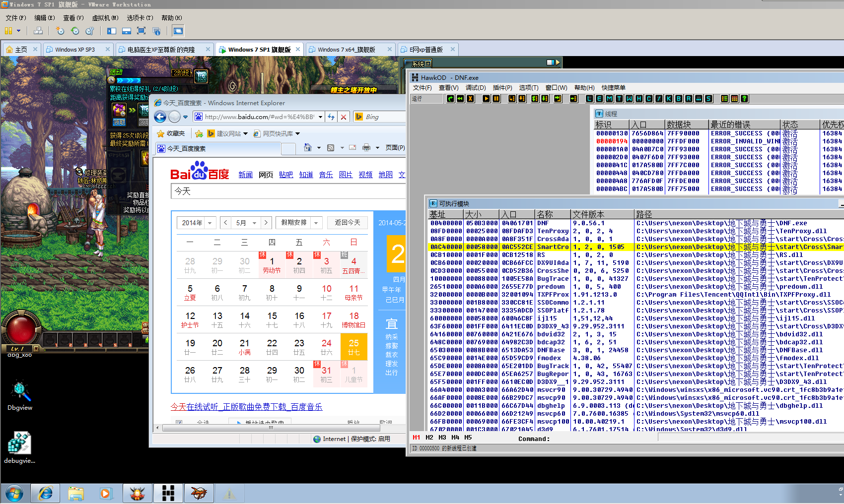Screen dimensions: 844x504
Task: Click the 返回今天 button in calendar
Action: [348, 223]
